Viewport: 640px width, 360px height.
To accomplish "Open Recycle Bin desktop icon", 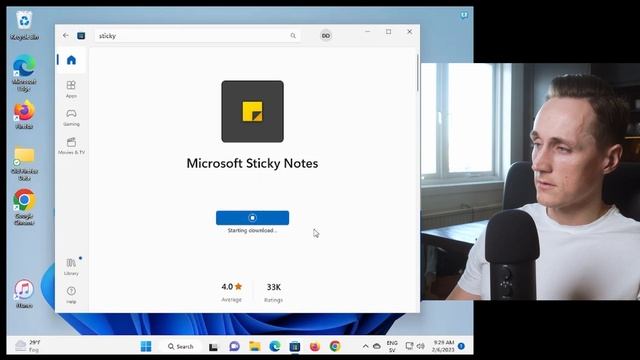I will click(24, 25).
